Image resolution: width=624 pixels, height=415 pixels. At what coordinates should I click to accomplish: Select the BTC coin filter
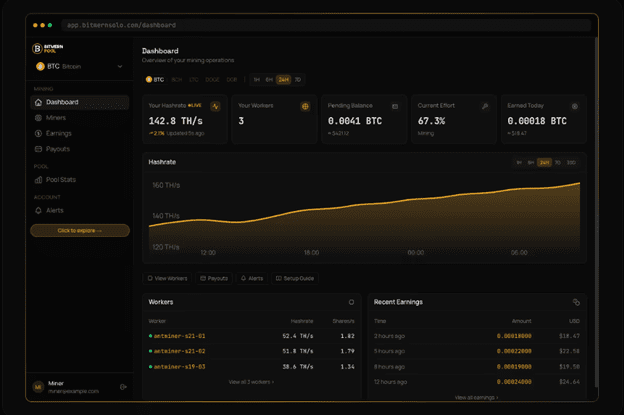[x=156, y=79]
